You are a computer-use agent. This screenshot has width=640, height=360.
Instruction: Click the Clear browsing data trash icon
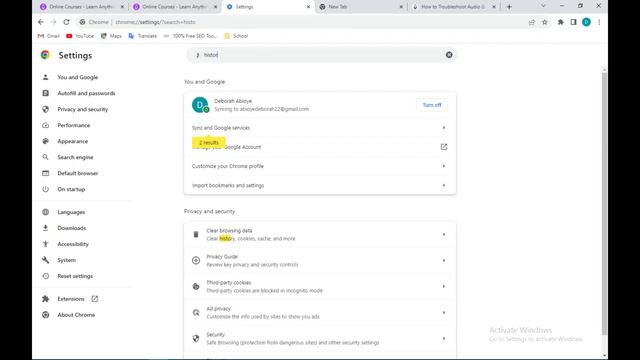tap(196, 234)
